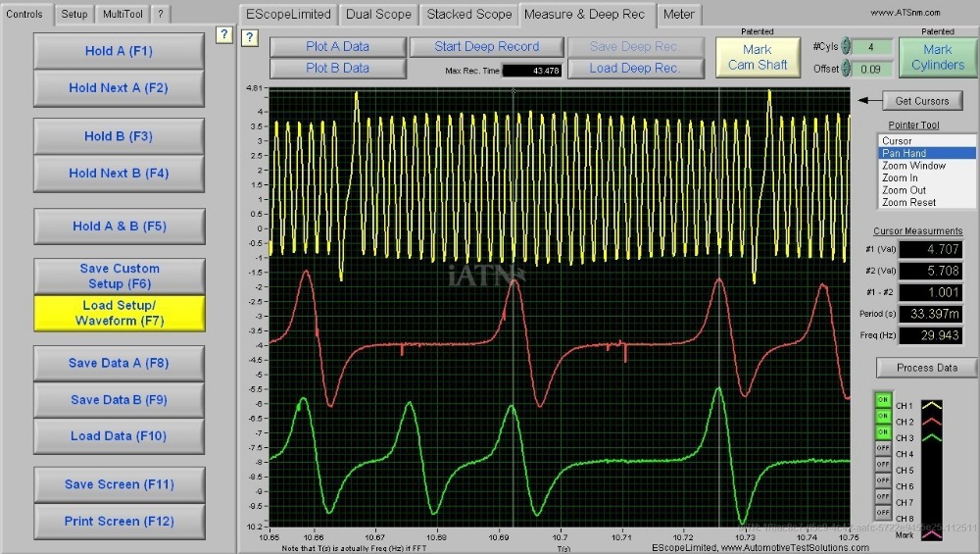
Task: Turn off the CH 1 toggle
Action: tap(882, 400)
